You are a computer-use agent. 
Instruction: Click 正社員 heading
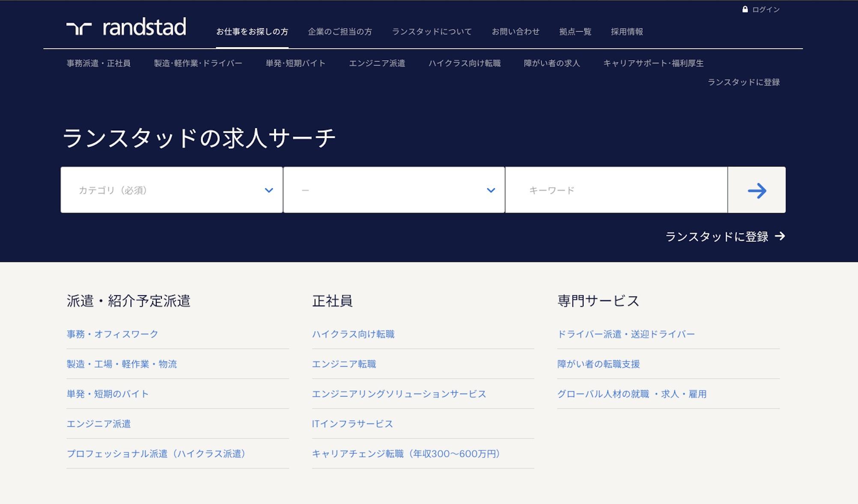tap(332, 301)
